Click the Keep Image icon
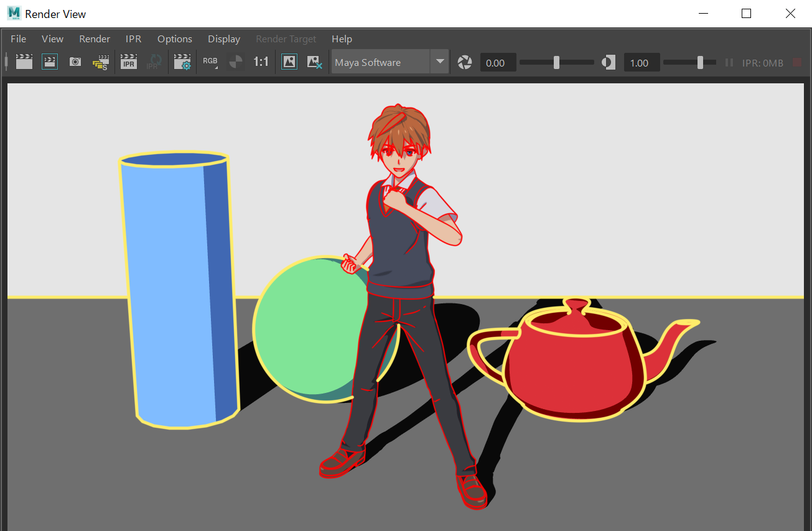The width and height of the screenshot is (812, 531). [289, 62]
